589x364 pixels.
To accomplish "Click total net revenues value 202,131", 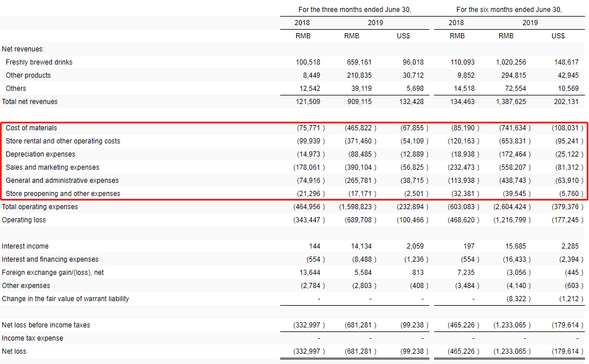I will click(x=567, y=102).
